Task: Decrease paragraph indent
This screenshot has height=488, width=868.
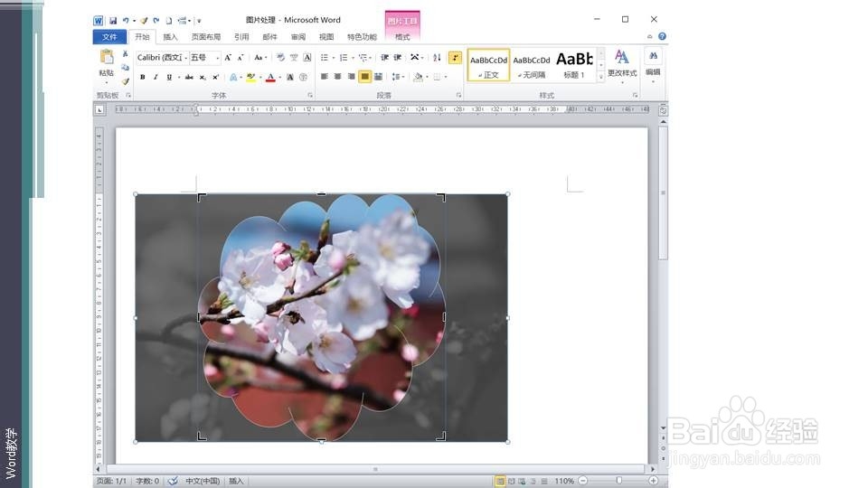Action: [384, 58]
